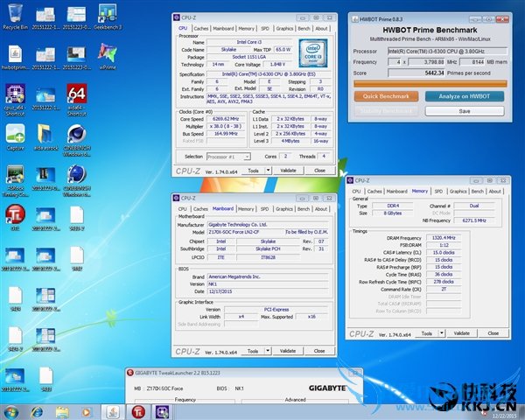Click Validate in top CPU-Z window

click(288, 171)
